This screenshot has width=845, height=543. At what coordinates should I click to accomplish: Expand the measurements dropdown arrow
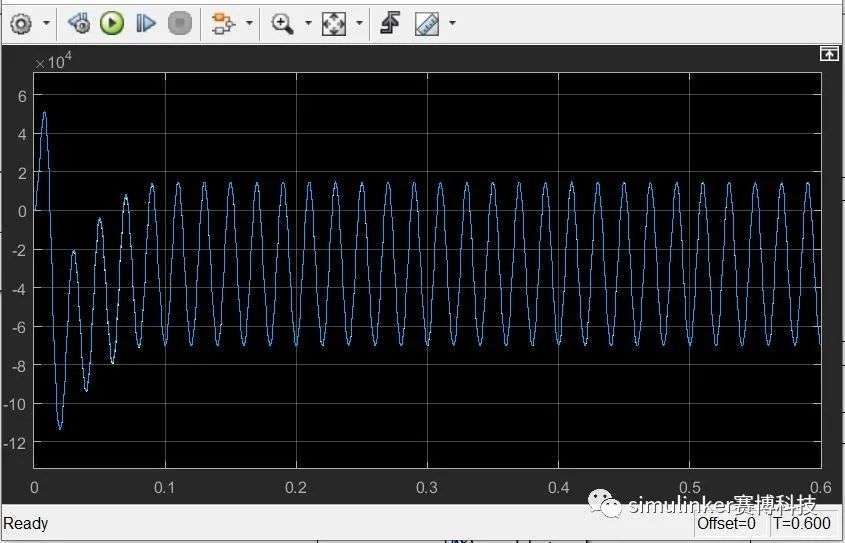pyautogui.click(x=452, y=23)
